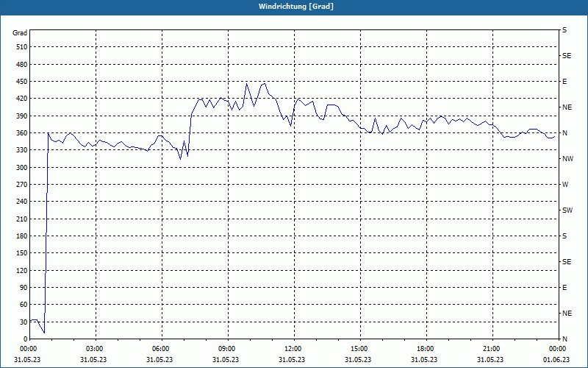The width and height of the screenshot is (588, 368).
Task: Pick the 180 y-axis tick label
Action: 22,236
